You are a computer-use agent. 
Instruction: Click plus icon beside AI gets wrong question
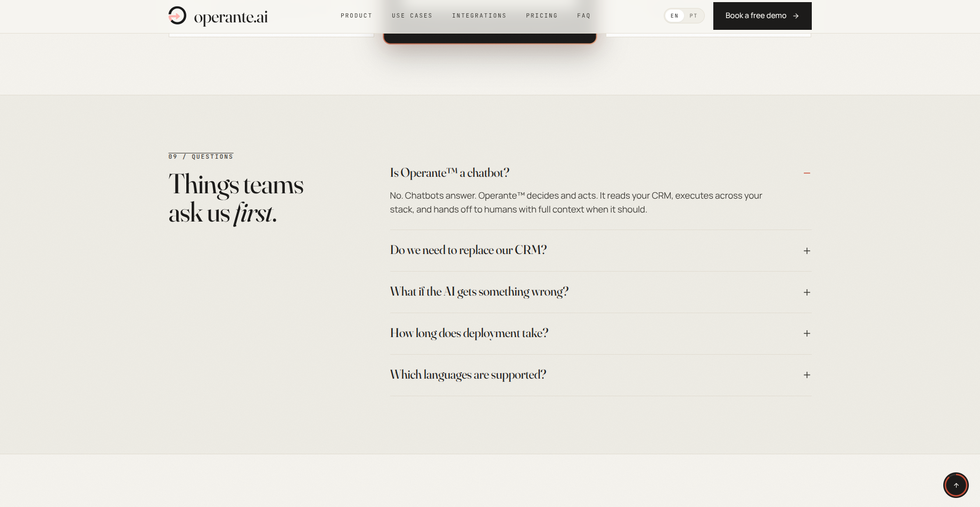tap(807, 292)
